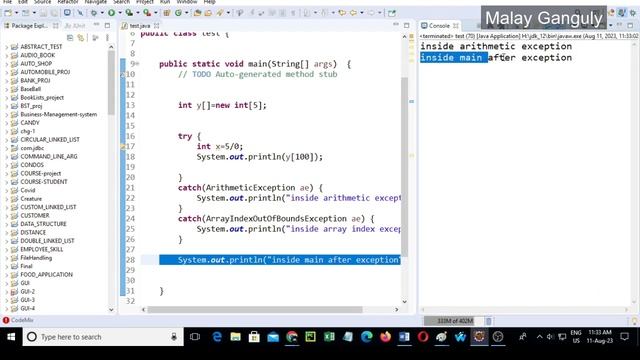
Task: Maximize the editor area
Action: (407, 25)
